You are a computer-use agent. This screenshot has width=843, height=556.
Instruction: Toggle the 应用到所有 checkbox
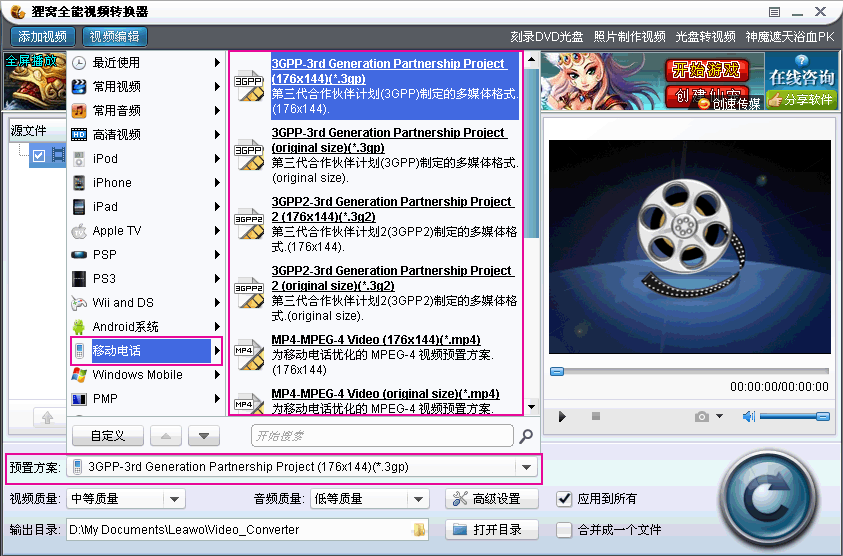point(563,499)
